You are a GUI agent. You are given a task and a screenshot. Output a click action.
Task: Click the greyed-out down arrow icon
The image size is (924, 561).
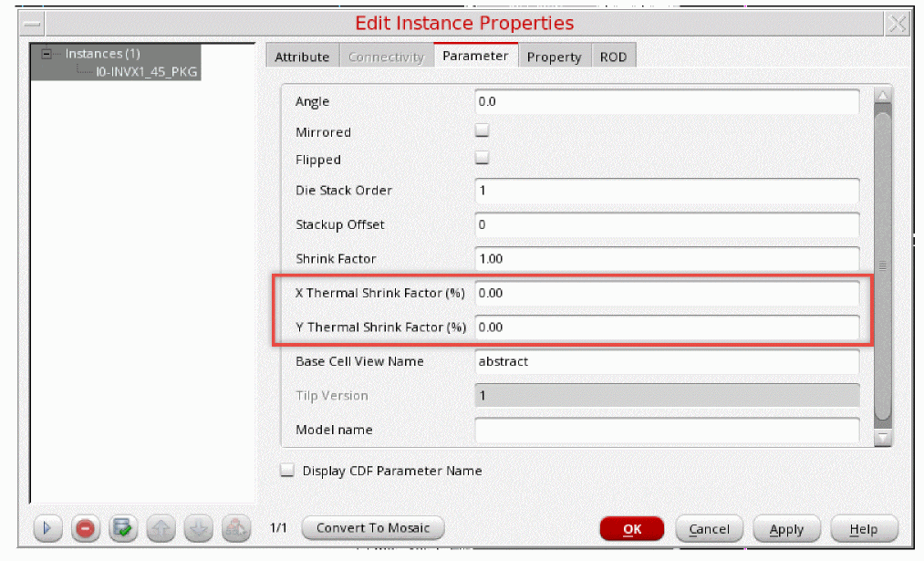(x=199, y=528)
